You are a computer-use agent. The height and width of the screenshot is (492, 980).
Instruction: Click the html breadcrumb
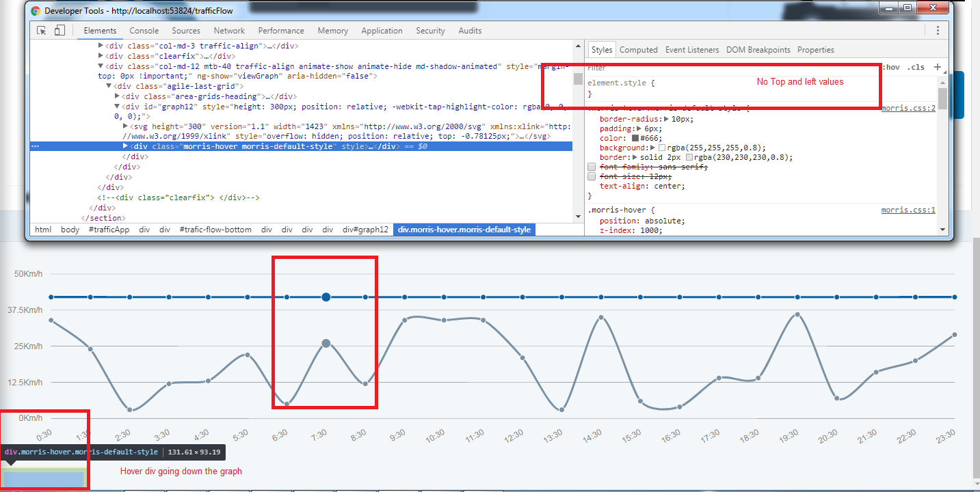click(x=43, y=230)
